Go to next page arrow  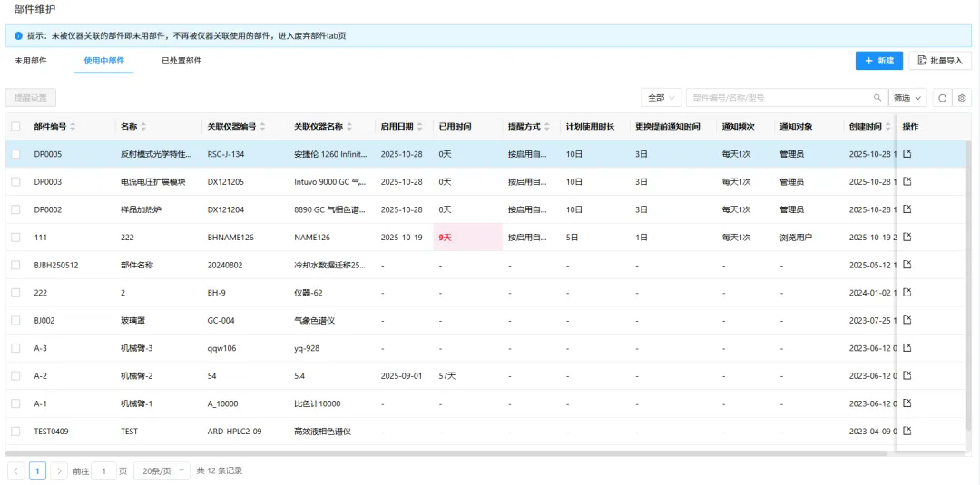[59, 470]
